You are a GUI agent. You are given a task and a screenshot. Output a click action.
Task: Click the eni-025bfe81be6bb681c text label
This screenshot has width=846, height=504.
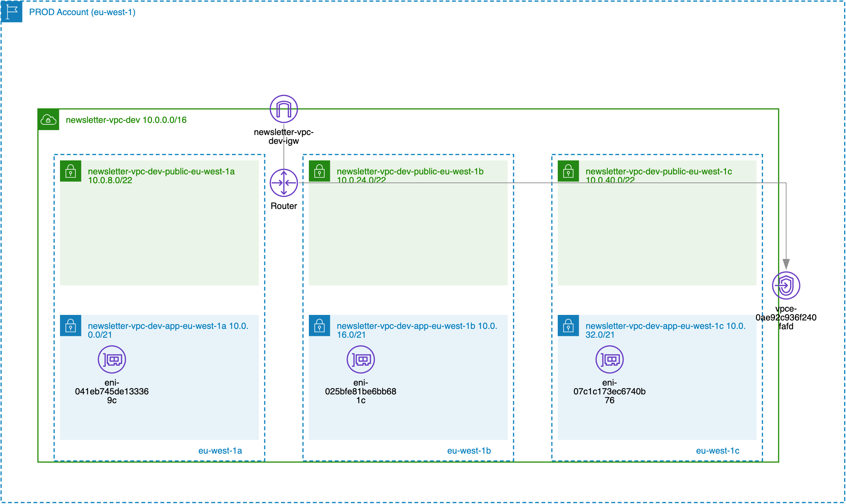(361, 391)
